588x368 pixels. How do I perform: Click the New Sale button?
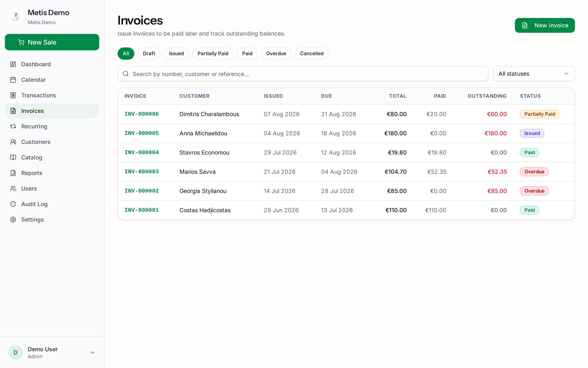pos(52,42)
